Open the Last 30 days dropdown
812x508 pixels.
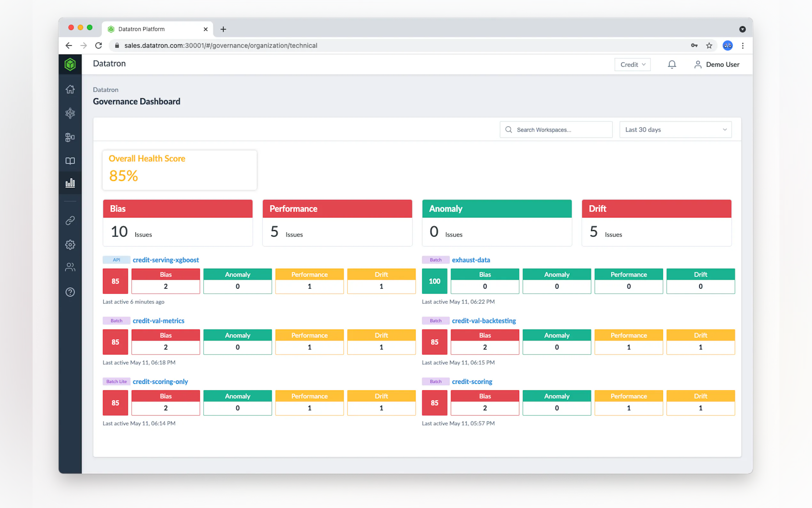(x=675, y=130)
